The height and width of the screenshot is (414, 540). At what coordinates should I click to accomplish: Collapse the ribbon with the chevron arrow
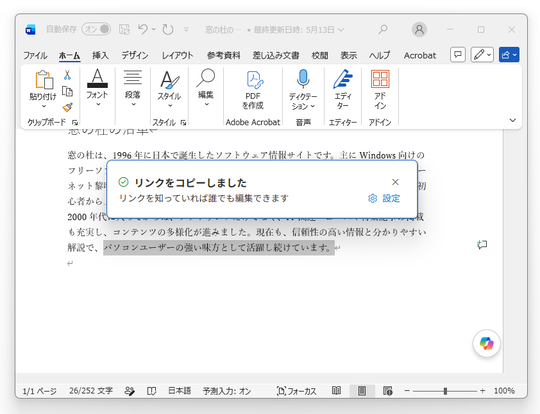click(512, 120)
